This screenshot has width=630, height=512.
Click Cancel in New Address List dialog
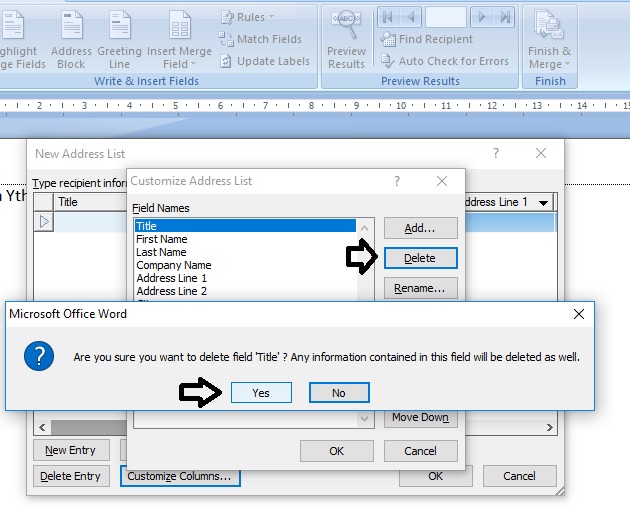coord(520,476)
